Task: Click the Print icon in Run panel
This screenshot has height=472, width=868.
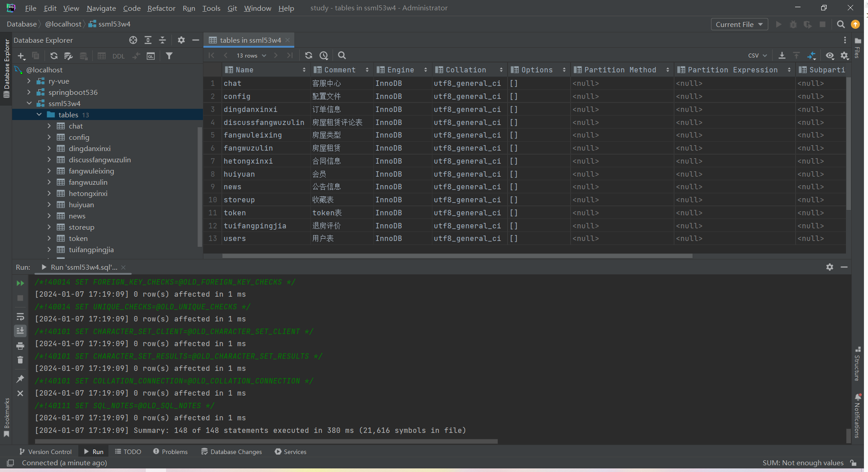Action: pos(20,346)
